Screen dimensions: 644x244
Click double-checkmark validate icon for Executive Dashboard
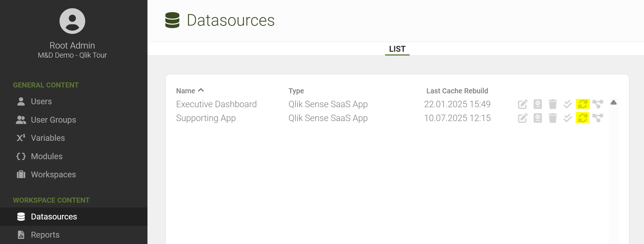(568, 104)
